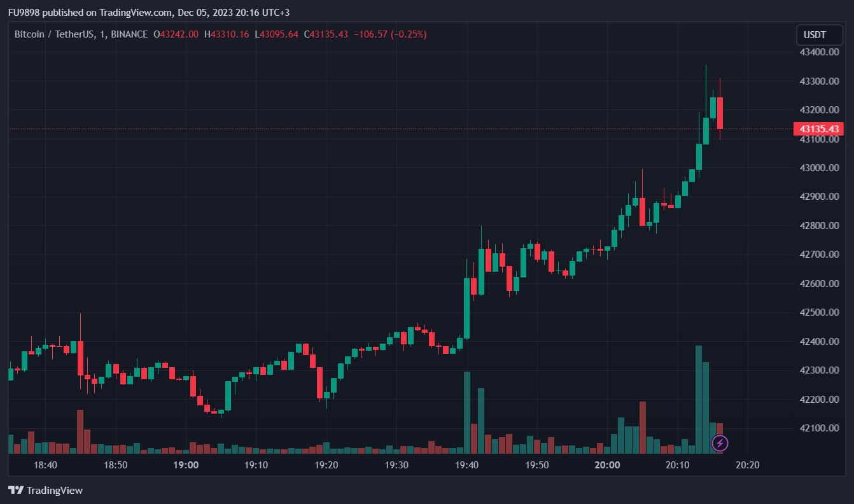Image resolution: width=854 pixels, height=504 pixels.
Task: Click the −106.57 (−0.25%) change readout
Action: click(x=389, y=34)
